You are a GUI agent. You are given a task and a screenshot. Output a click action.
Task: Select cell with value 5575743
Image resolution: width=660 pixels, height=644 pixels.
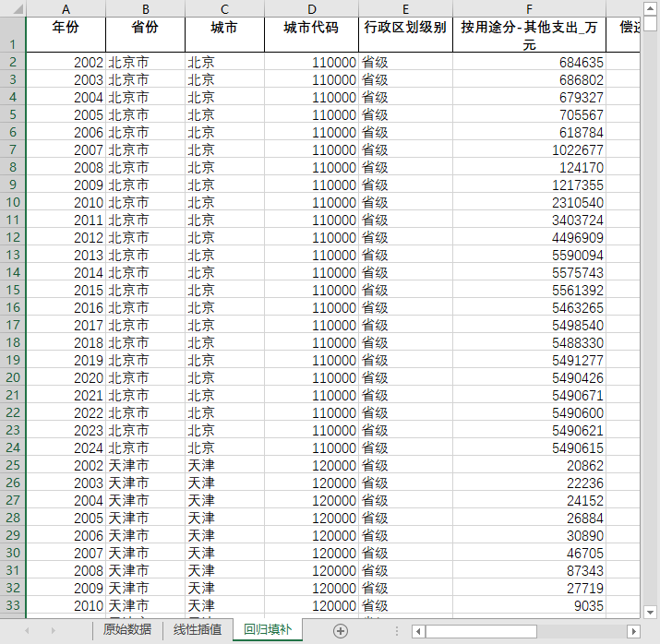click(530, 272)
